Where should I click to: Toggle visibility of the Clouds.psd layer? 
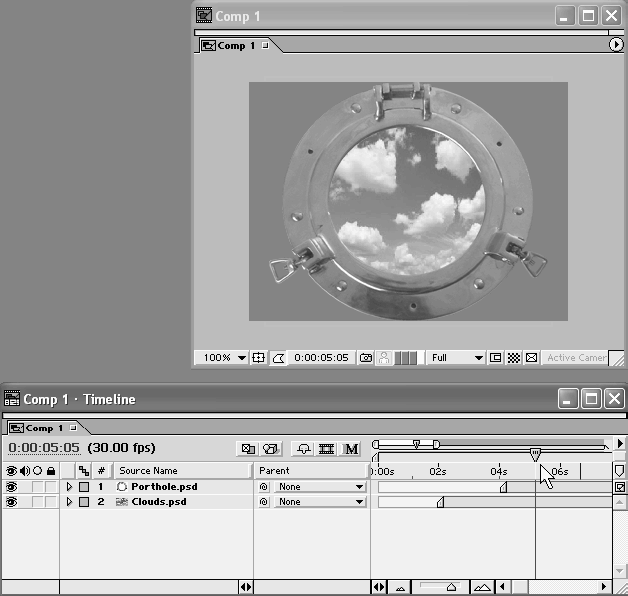click(x=12, y=502)
